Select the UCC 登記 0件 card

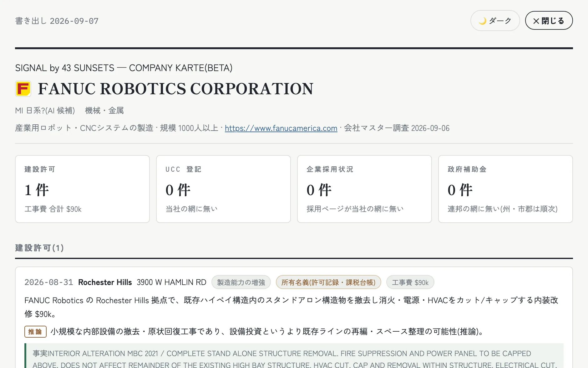[x=223, y=189]
